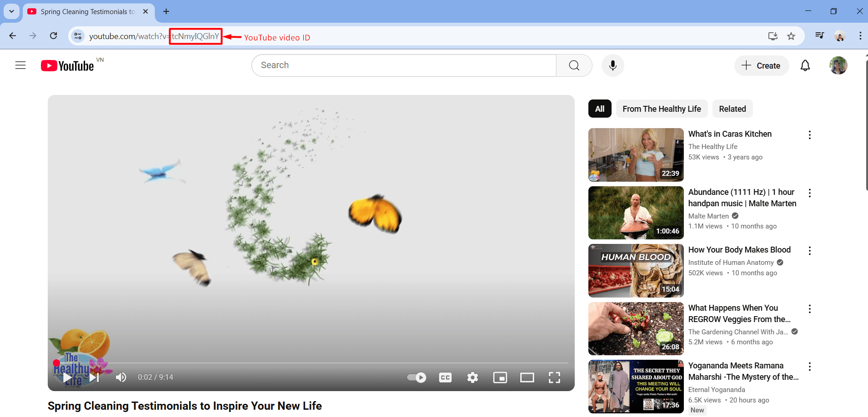
Task: Open Abundance handpan music video thumbnail
Action: pos(636,213)
